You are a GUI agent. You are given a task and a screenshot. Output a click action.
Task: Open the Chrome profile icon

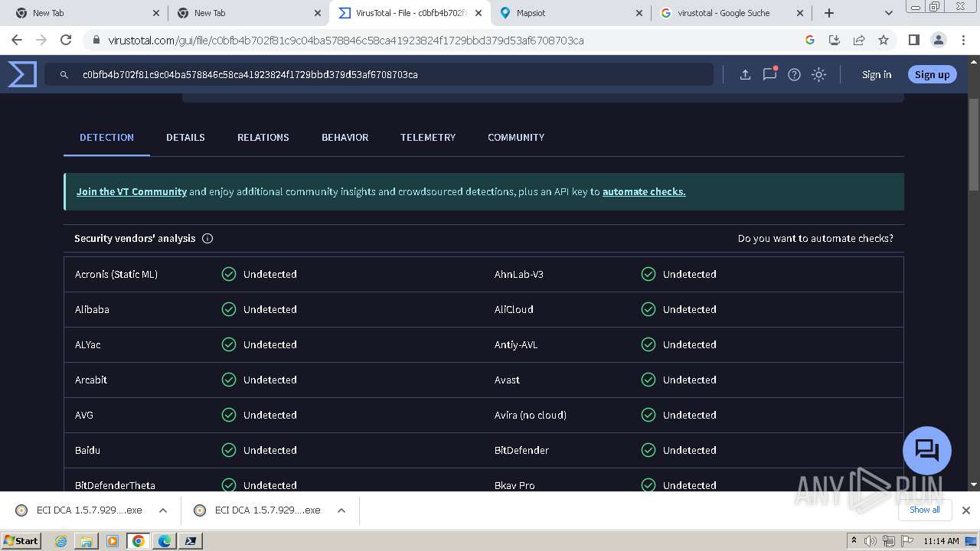coord(938,40)
